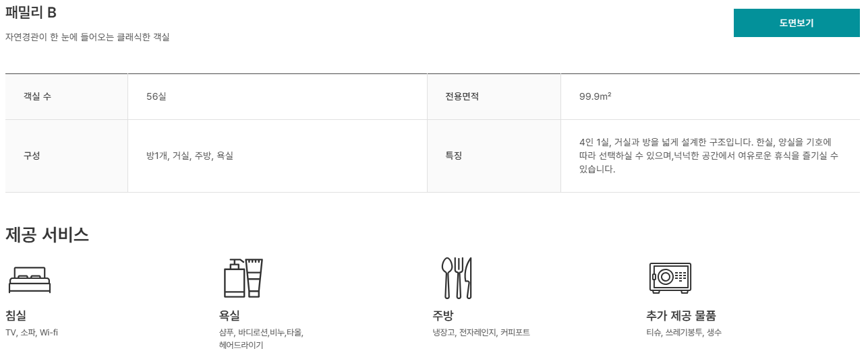Click the 냉장고, 전자레인지, 커피포트 text
Viewport: 868px width, 355px height.
tap(481, 333)
